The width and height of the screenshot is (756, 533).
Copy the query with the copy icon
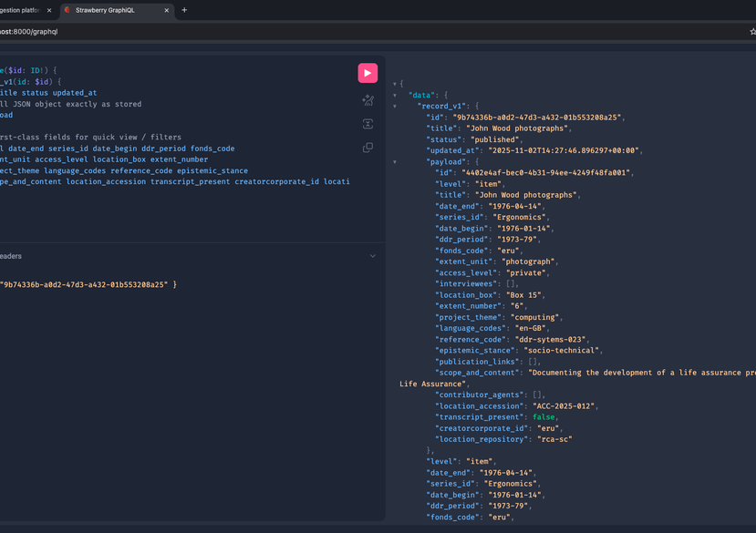pyautogui.click(x=368, y=147)
